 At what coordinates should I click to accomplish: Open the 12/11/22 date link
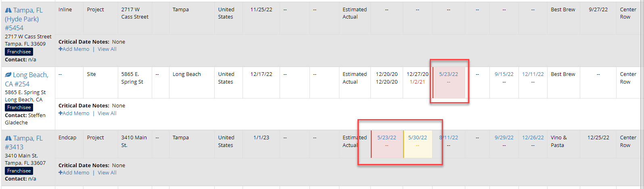pyautogui.click(x=533, y=74)
